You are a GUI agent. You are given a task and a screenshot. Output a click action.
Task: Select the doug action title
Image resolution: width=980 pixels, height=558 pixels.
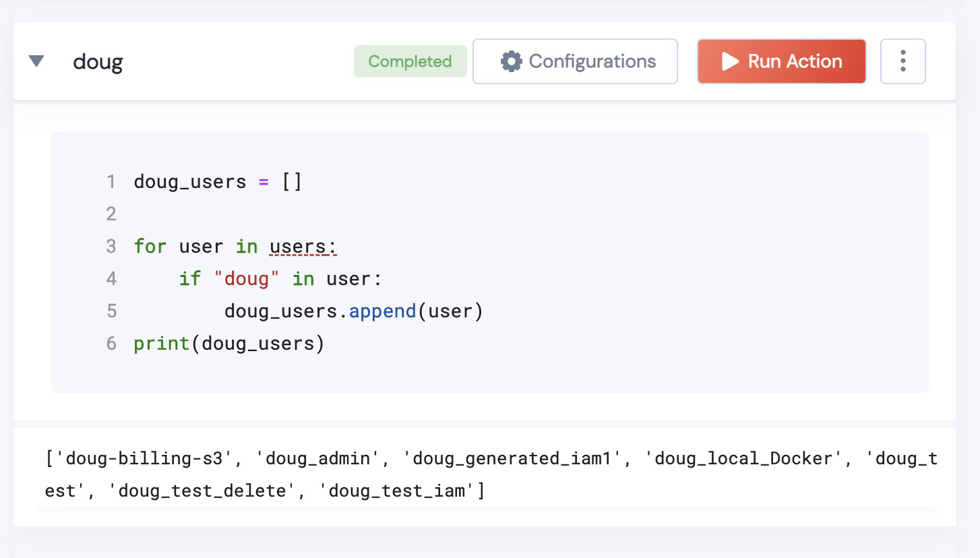pyautogui.click(x=98, y=62)
